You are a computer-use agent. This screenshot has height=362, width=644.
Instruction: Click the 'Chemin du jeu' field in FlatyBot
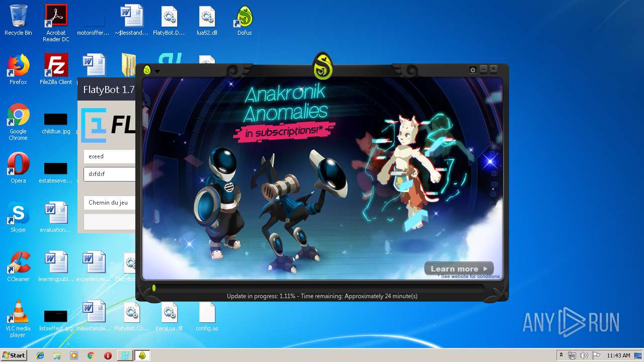click(x=109, y=203)
